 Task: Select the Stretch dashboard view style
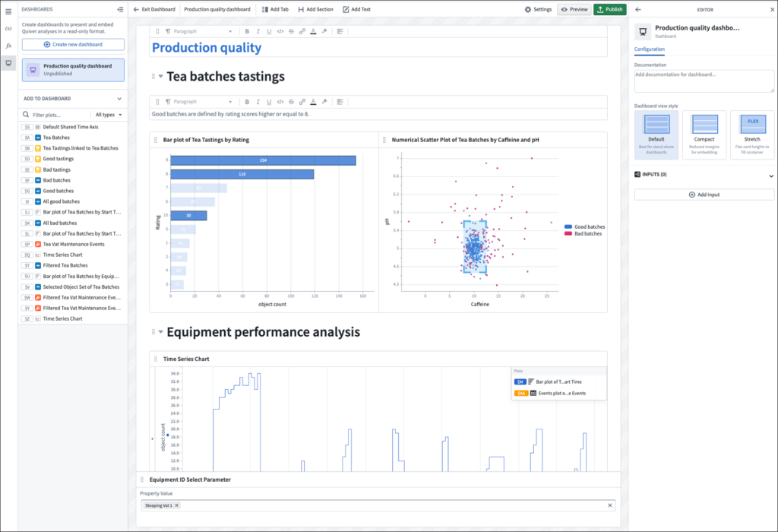tap(752, 135)
